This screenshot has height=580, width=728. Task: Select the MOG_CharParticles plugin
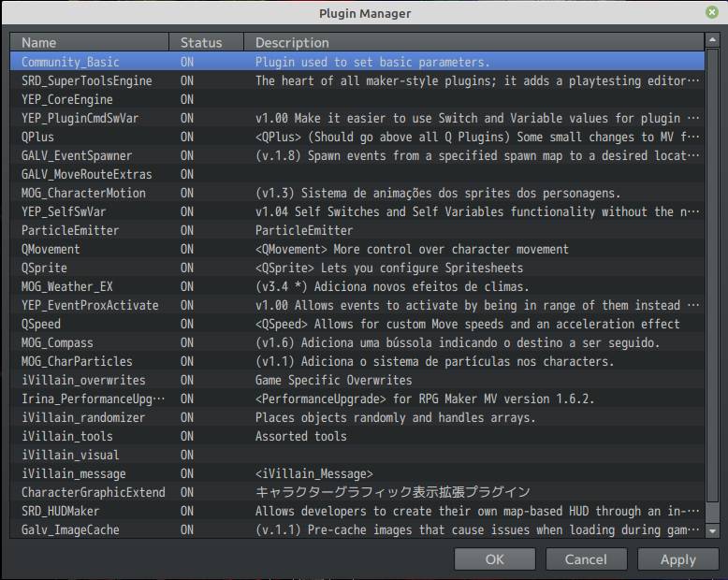[357, 361]
